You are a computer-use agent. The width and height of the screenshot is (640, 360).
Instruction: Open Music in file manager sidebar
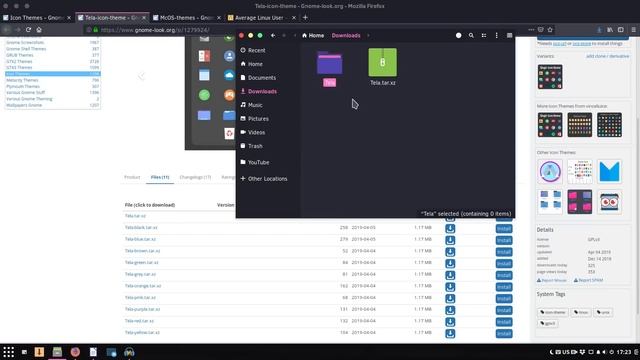(x=252, y=105)
